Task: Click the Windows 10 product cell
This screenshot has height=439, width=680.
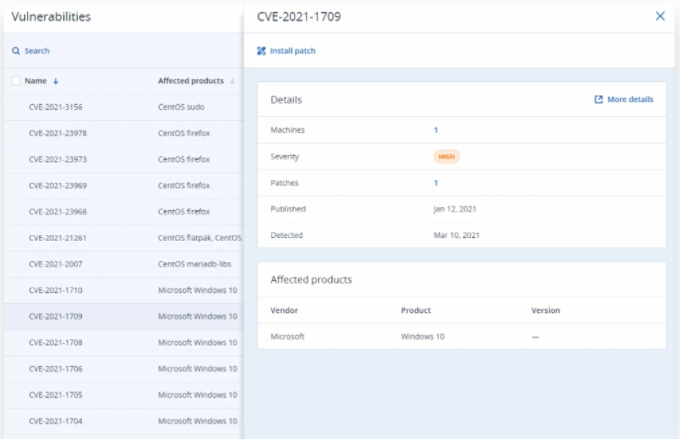Action: pos(422,337)
